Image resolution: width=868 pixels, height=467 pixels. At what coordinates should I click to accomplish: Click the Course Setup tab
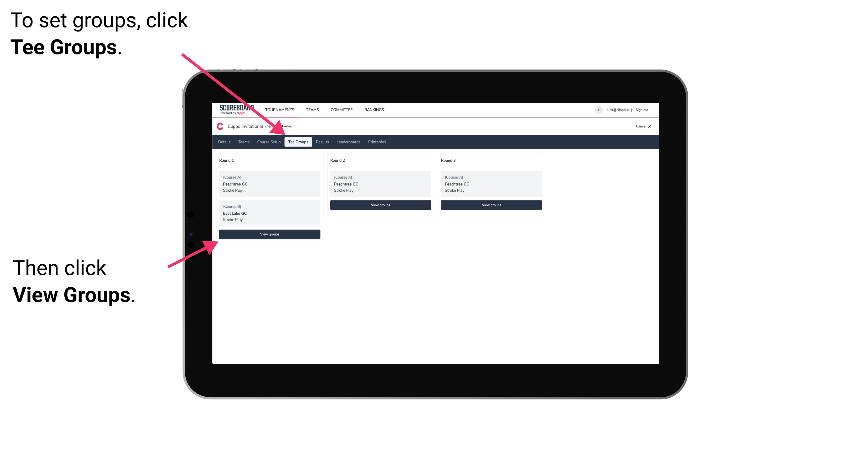[x=269, y=142]
